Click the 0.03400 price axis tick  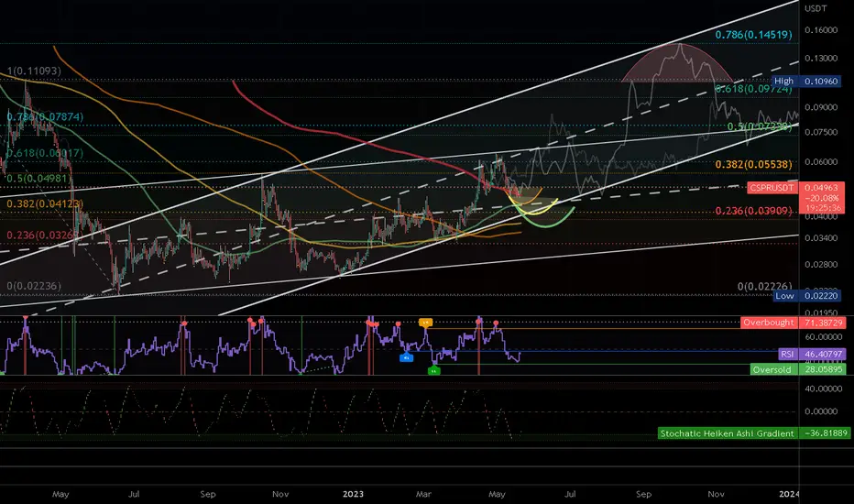821,238
